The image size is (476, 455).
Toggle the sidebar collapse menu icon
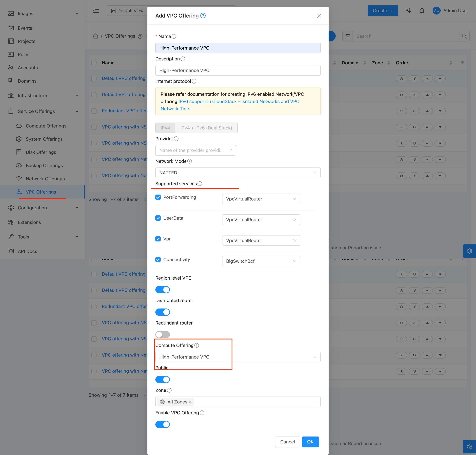96,10
